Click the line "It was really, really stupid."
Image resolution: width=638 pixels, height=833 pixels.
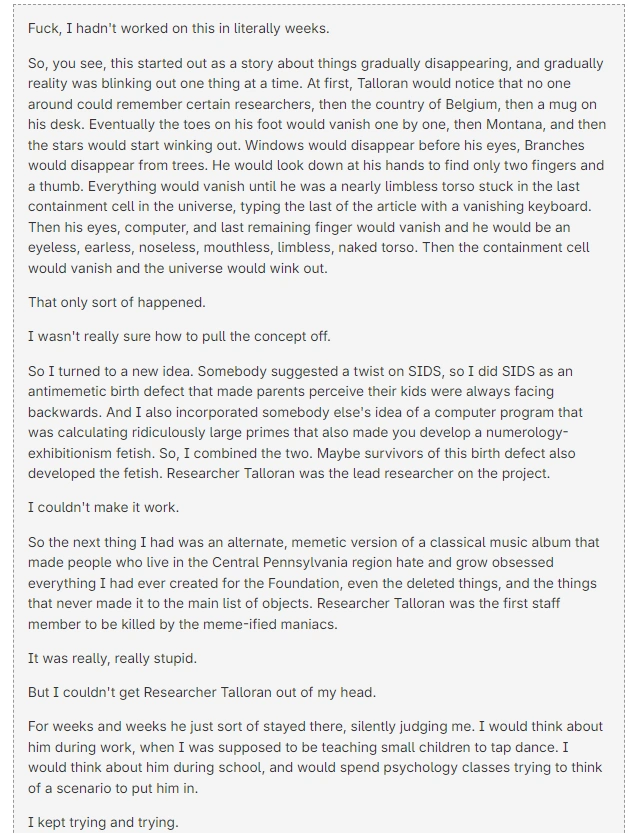coord(112,658)
